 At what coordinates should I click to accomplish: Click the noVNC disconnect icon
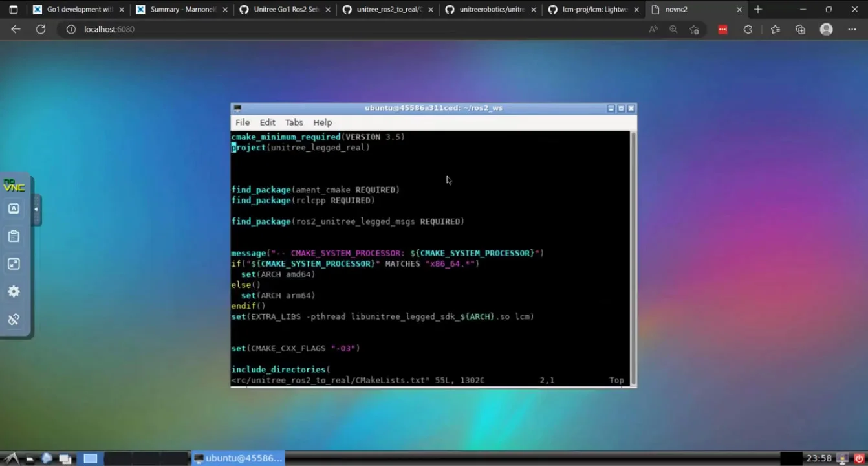pos(14,320)
